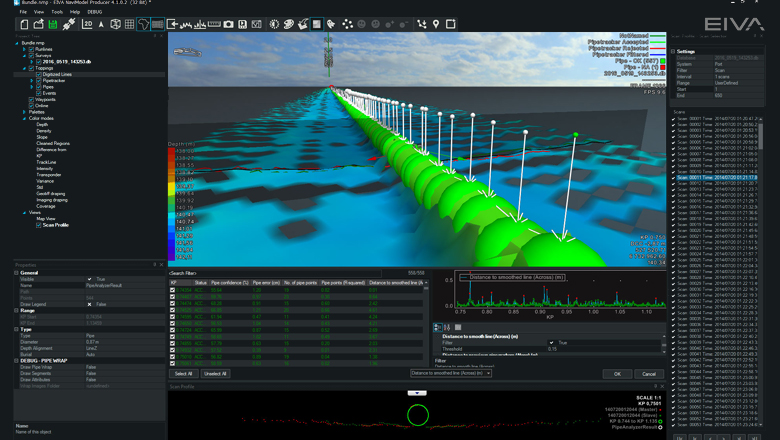Open the File menu
This screenshot has height=440, width=780.
tap(23, 11)
